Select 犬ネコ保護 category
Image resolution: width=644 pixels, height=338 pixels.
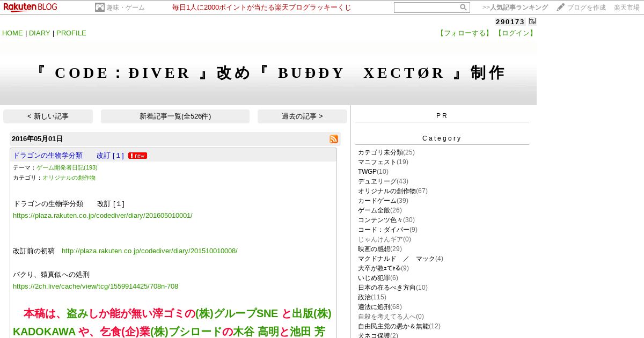[x=374, y=335]
